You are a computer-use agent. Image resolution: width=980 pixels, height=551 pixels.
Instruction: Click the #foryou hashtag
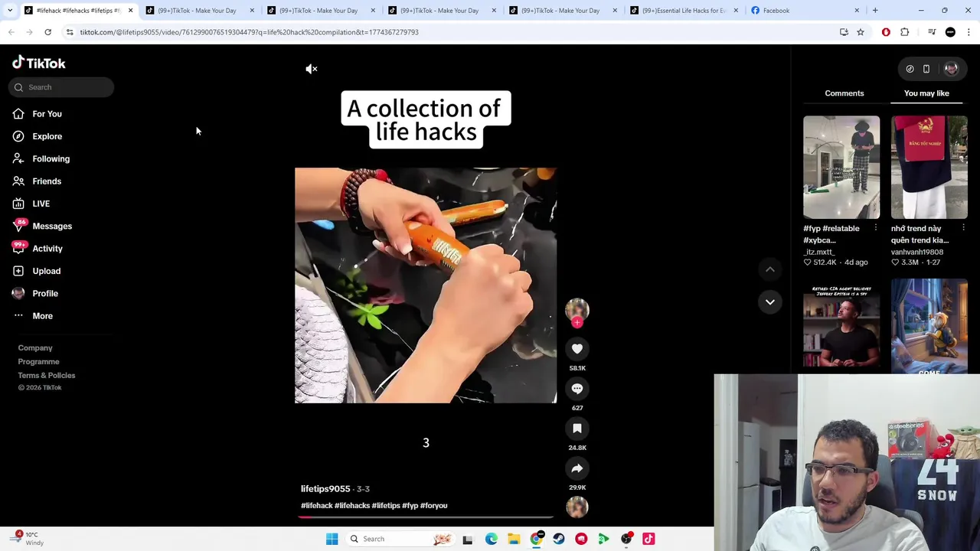pos(433,506)
